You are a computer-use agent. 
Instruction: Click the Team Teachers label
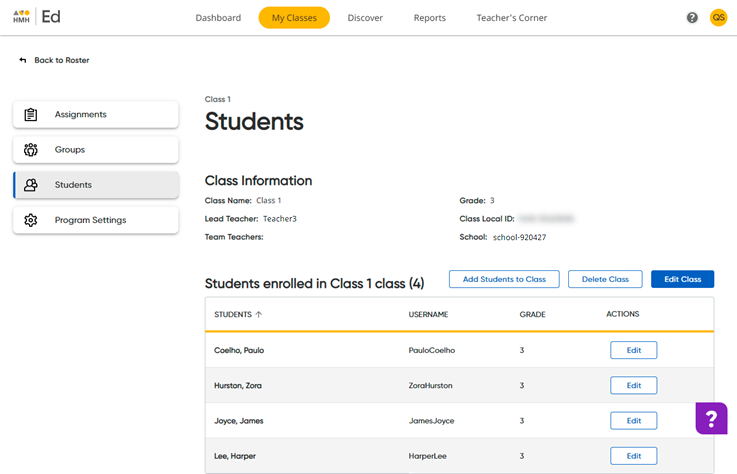[x=234, y=237]
